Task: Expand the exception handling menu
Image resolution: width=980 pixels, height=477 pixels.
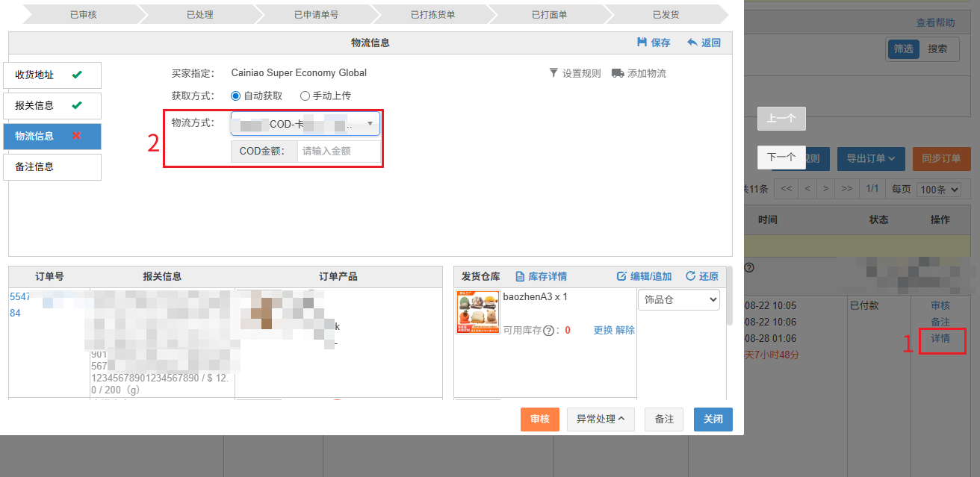Action: pos(601,420)
